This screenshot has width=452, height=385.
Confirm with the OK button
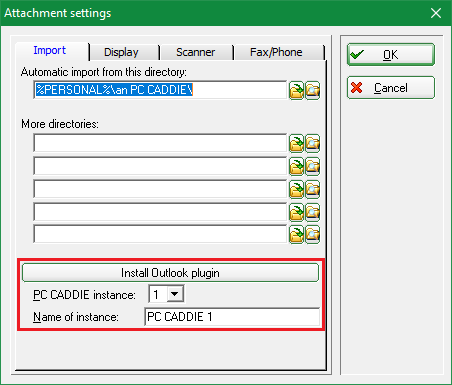pyautogui.click(x=391, y=54)
